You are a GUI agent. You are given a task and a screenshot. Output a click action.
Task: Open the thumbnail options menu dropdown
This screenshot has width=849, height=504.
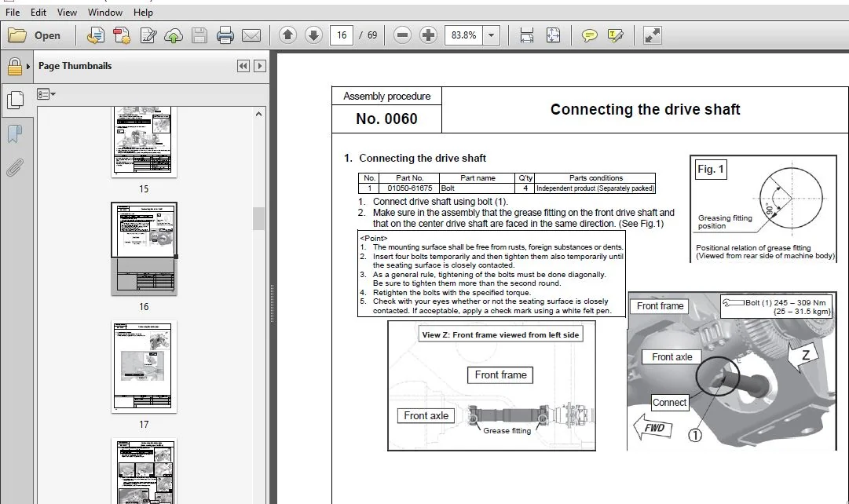46,94
